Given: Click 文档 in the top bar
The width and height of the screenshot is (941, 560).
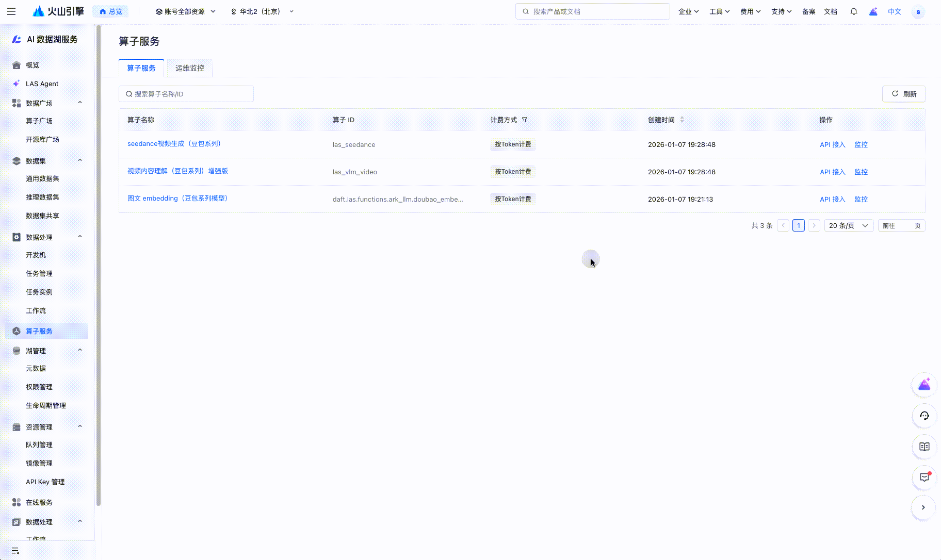Looking at the screenshot, I should pyautogui.click(x=831, y=11).
